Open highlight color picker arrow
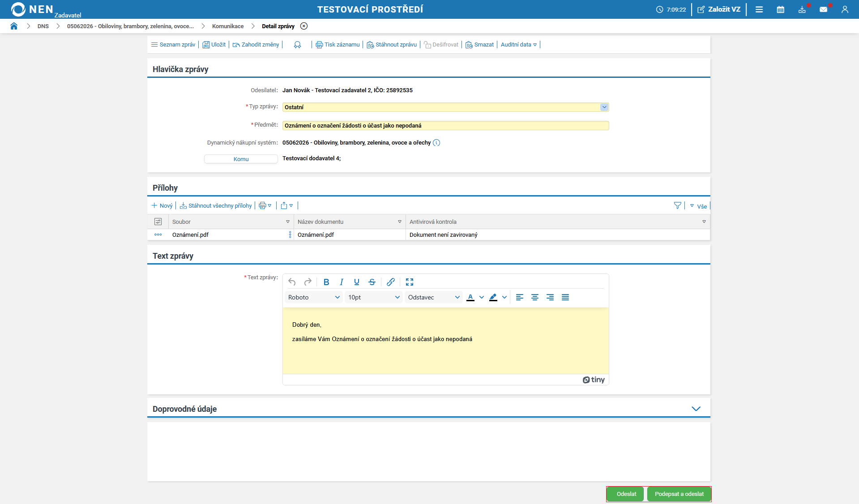 coord(504,297)
